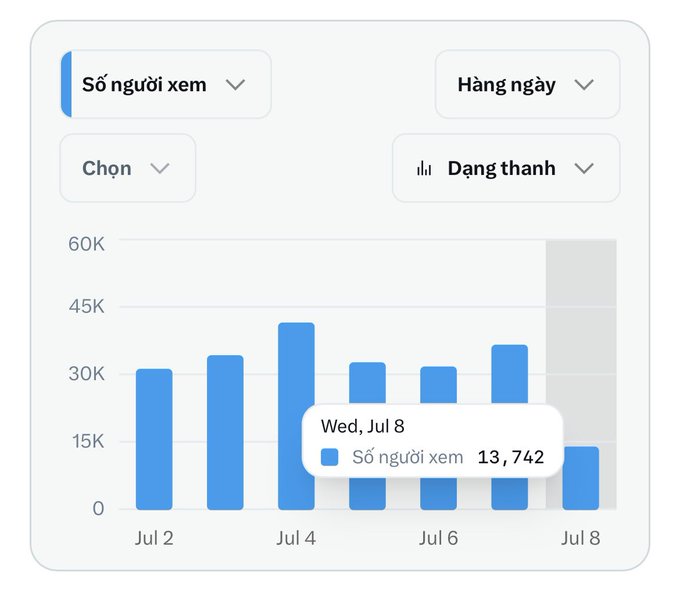Viewport: 680px width, 590px height.
Task: Click the chevron next to 'Dạng thanh'
Action: tap(584, 168)
